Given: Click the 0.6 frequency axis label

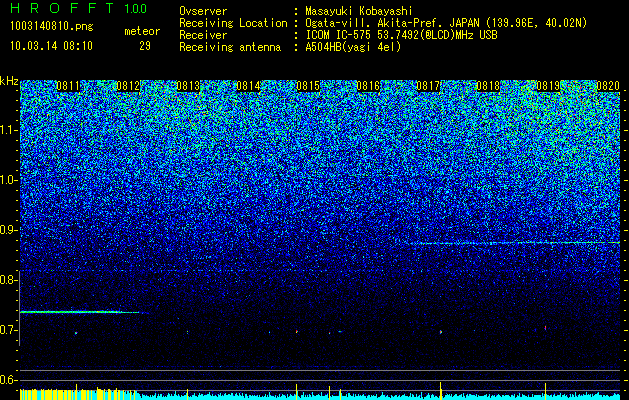Looking at the screenshot, I should point(8,380).
